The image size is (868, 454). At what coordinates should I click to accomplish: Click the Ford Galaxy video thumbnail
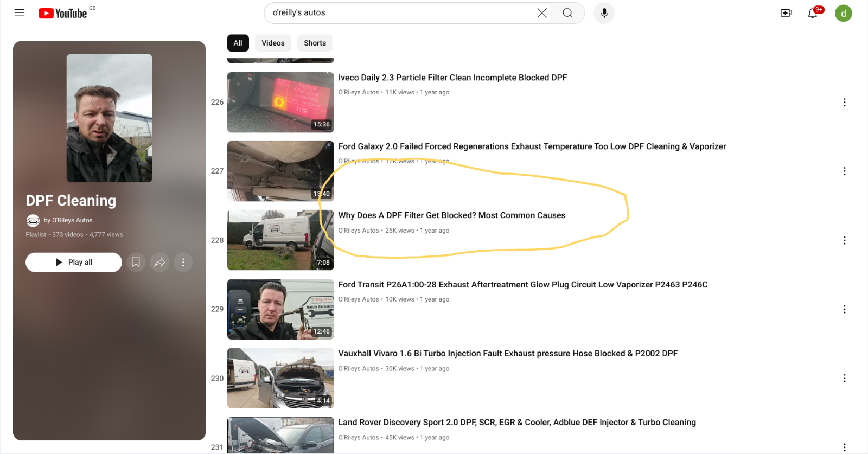coord(280,171)
